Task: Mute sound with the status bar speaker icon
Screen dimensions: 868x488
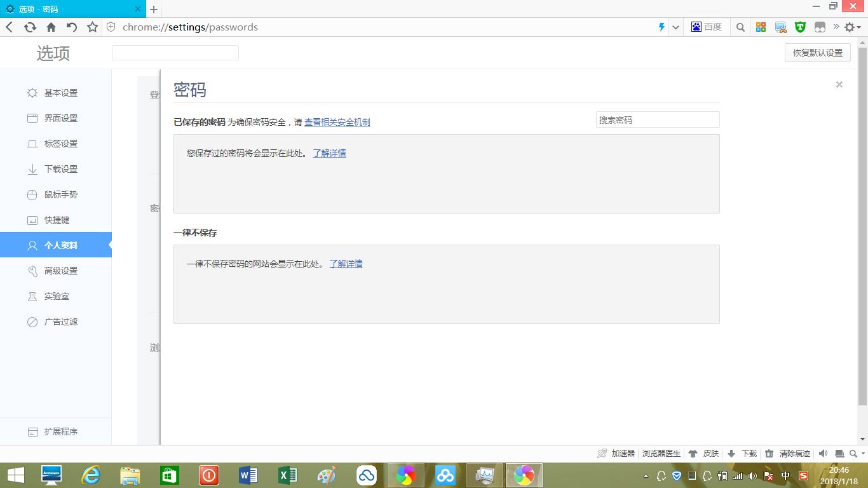Action: pyautogui.click(x=823, y=454)
